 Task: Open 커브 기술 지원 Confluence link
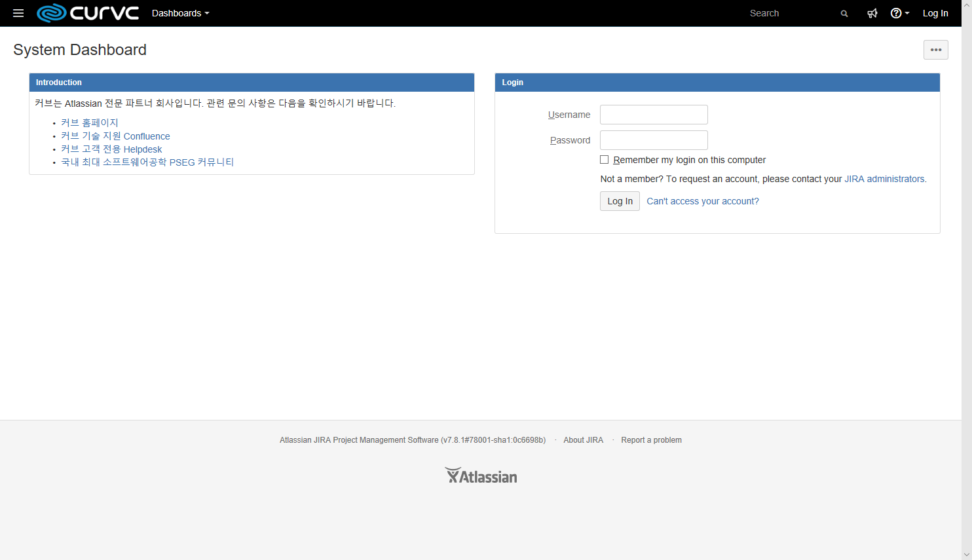coord(115,136)
